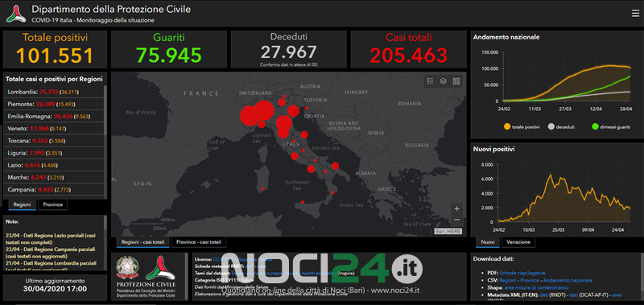Viewport: 644px width, 305px height.
Task: Download the Andamento nazionale CSV link
Action: 568,280
